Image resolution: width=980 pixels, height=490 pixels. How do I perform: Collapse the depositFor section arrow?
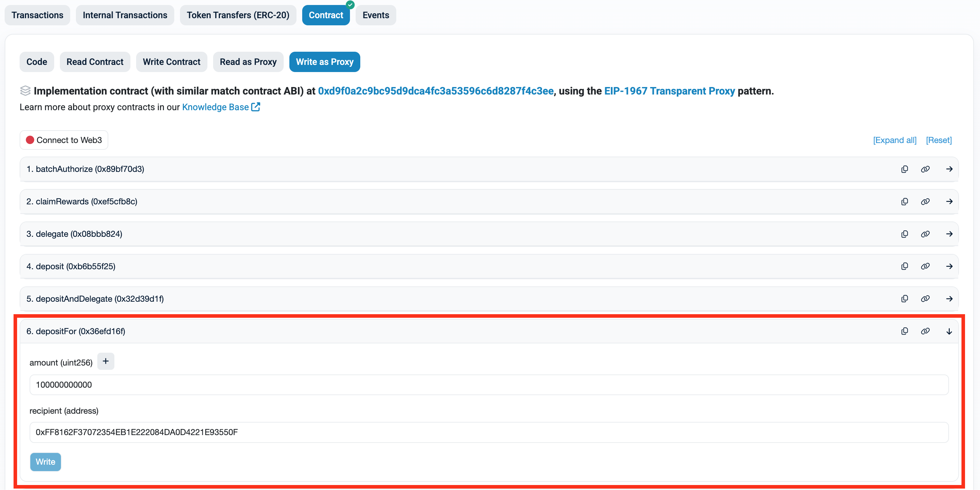(949, 331)
